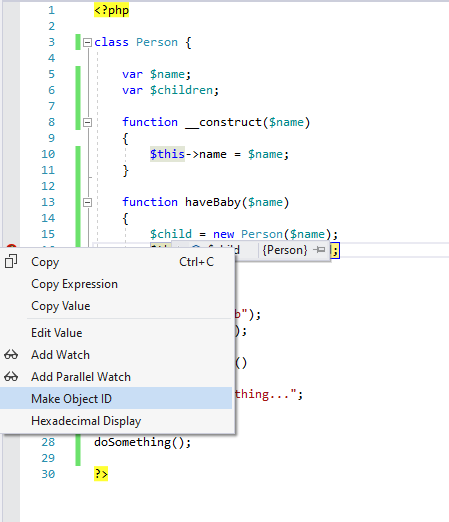449x522 pixels.
Task: Click the Copy icon in context menu
Action: [11, 262]
